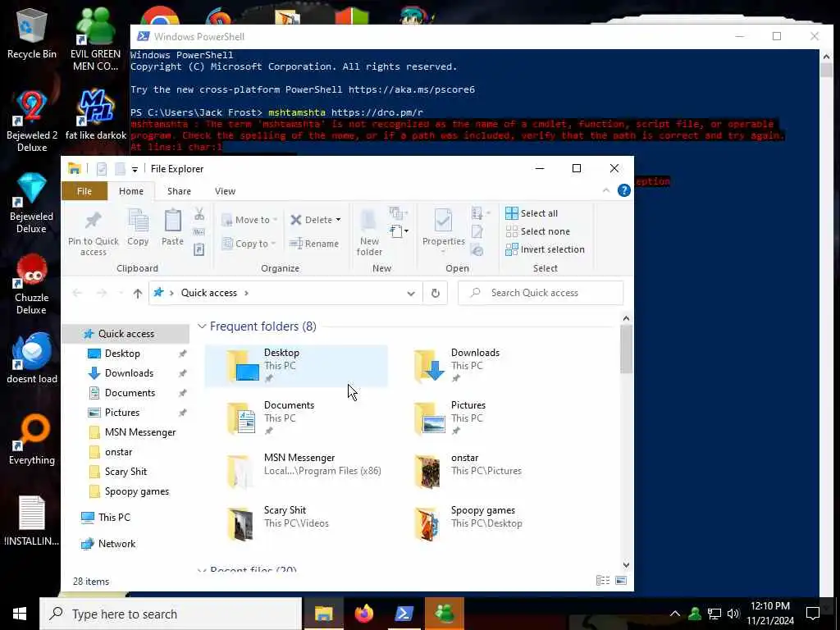
Task: Open the Move to dropdown
Action: point(249,220)
